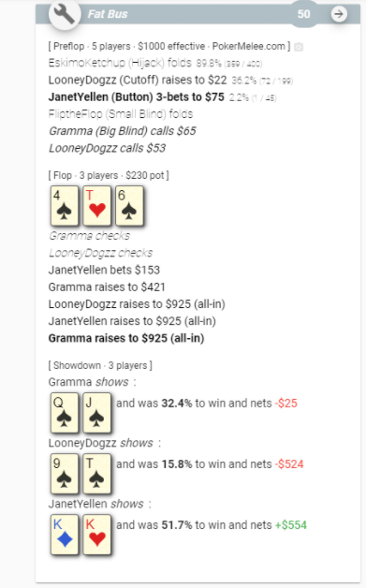The height and width of the screenshot is (588, 366).
Task: Click Gramma's jack of spades card
Action: pyautogui.click(x=96, y=413)
